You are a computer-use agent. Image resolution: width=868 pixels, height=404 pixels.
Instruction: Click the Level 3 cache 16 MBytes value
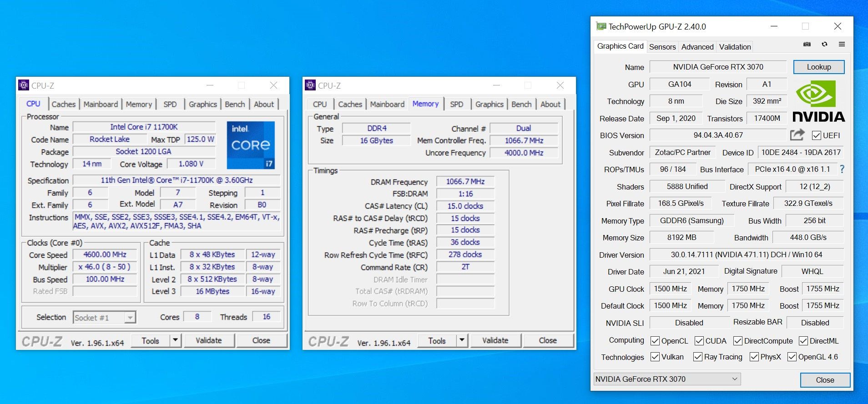click(212, 291)
